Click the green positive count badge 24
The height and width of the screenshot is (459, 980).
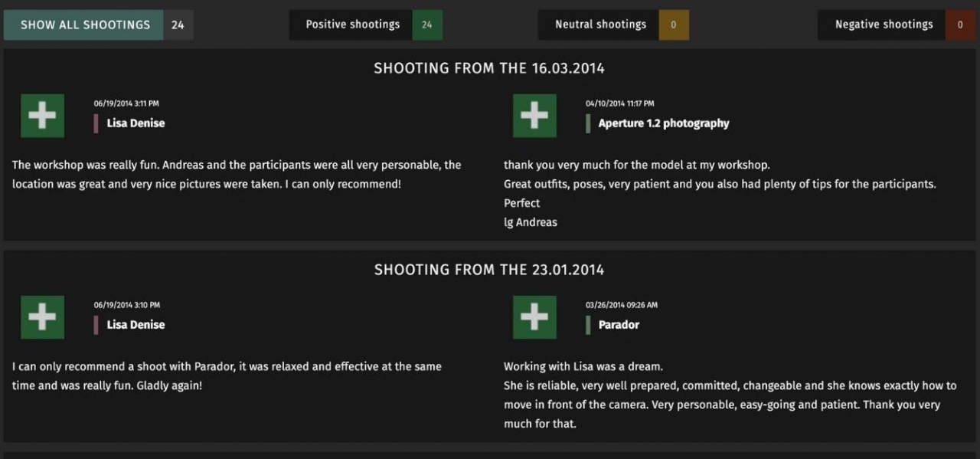(427, 25)
